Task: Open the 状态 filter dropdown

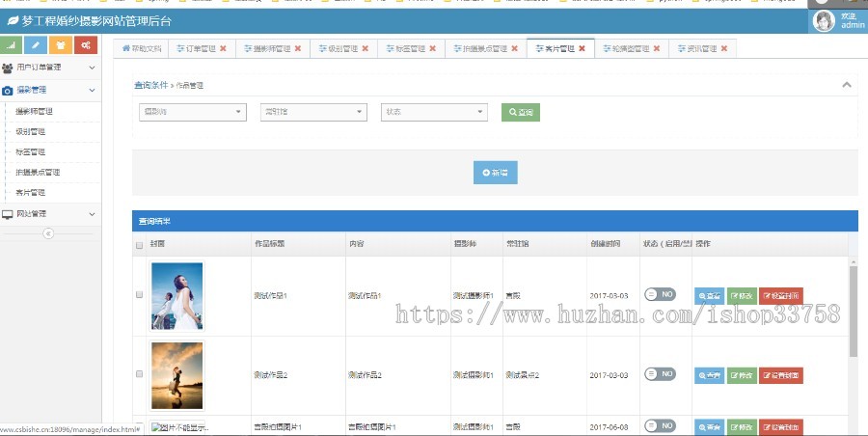Action: [434, 112]
